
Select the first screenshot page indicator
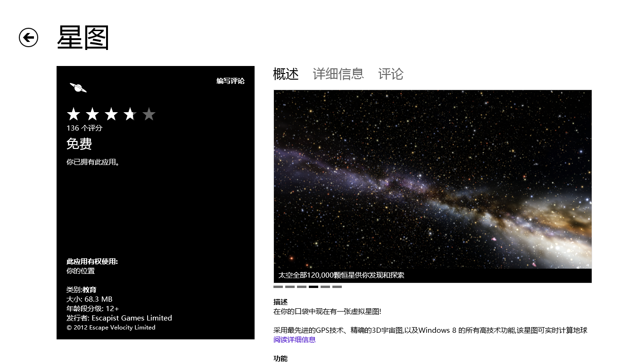pos(278,287)
